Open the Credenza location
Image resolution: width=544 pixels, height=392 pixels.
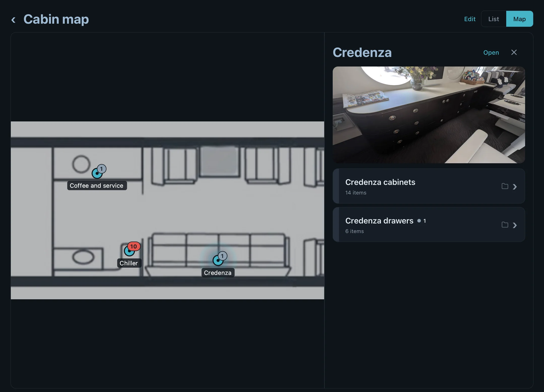point(491,52)
